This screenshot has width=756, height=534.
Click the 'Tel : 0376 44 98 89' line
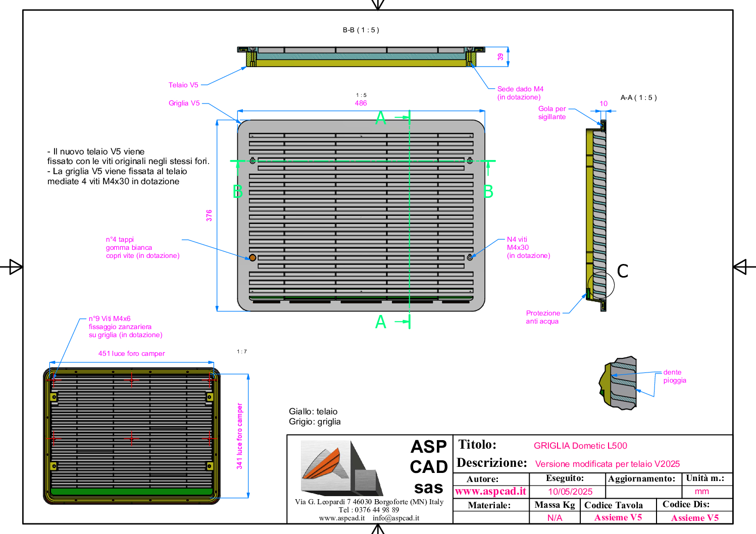(x=369, y=510)
